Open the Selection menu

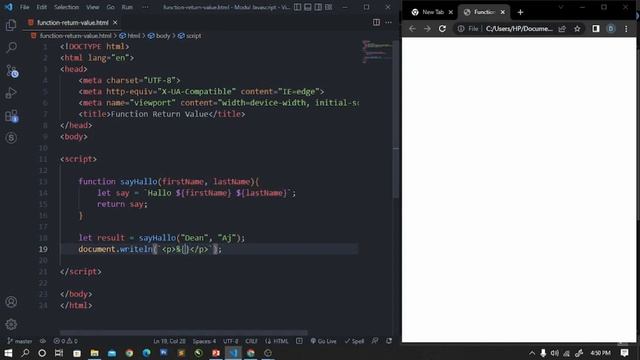pyautogui.click(x=66, y=7)
